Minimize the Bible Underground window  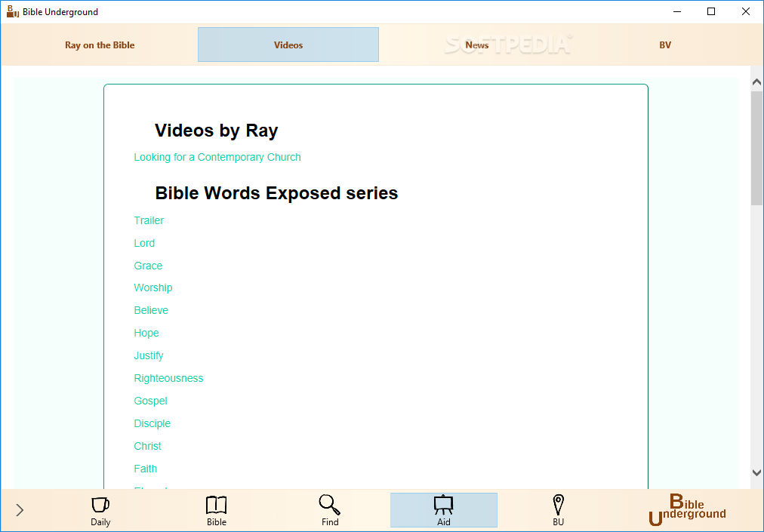[x=677, y=11]
